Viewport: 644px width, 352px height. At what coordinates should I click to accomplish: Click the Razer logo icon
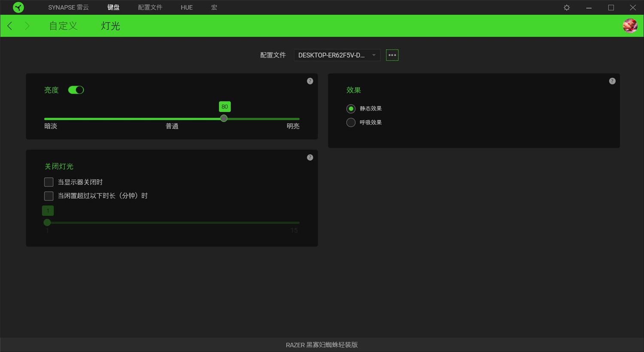click(18, 7)
